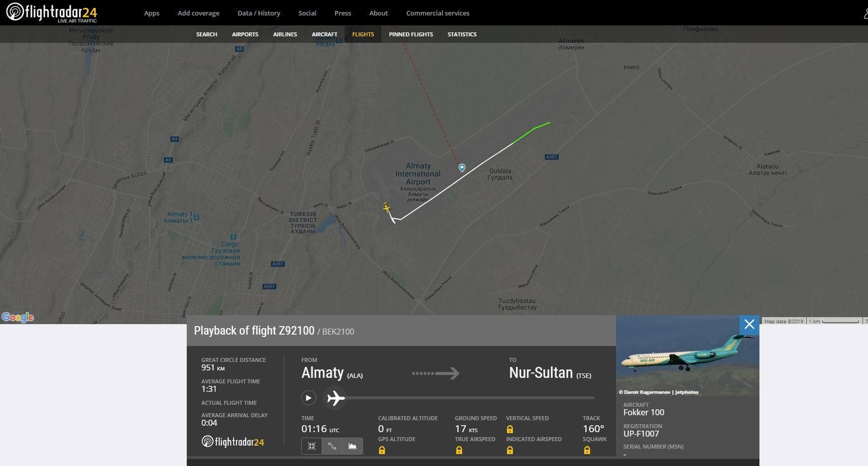This screenshot has height=466, width=868.
Task: Click the Cargo station map icon
Action: pyautogui.click(x=233, y=237)
